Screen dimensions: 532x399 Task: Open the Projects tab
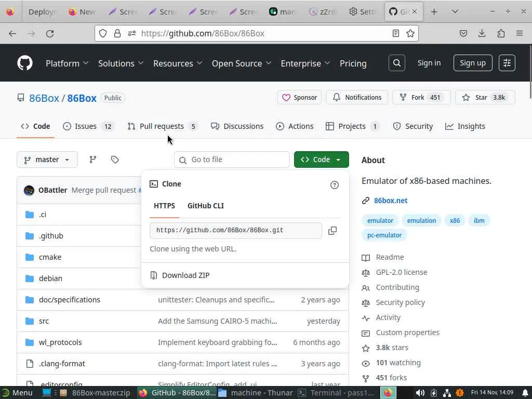coord(352,126)
